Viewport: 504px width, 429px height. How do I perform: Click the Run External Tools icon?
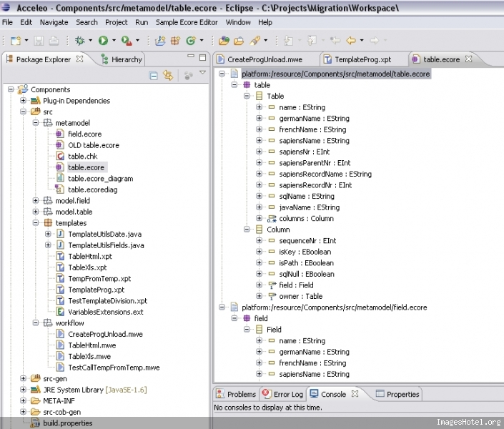click(127, 41)
